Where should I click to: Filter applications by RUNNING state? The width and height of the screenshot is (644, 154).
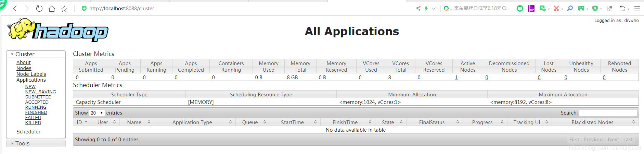pyautogui.click(x=36, y=107)
